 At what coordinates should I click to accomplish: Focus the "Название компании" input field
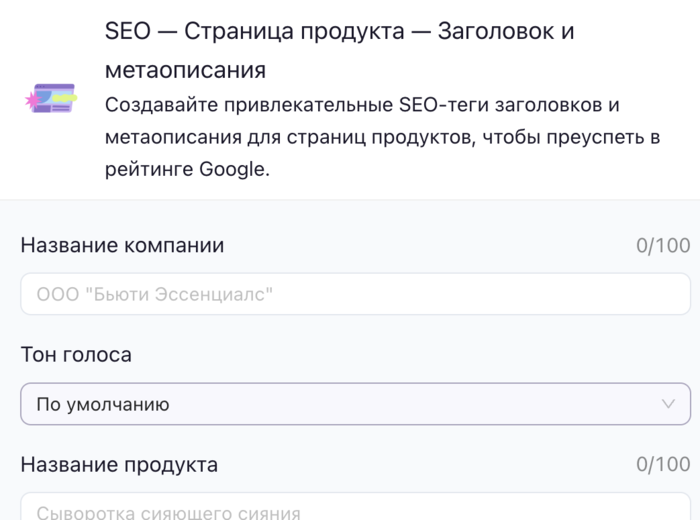[x=355, y=294]
